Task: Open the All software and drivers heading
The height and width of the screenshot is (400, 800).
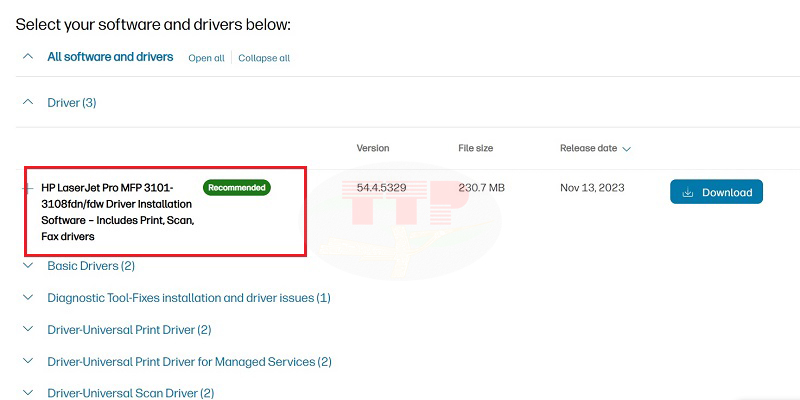Action: pos(110,57)
